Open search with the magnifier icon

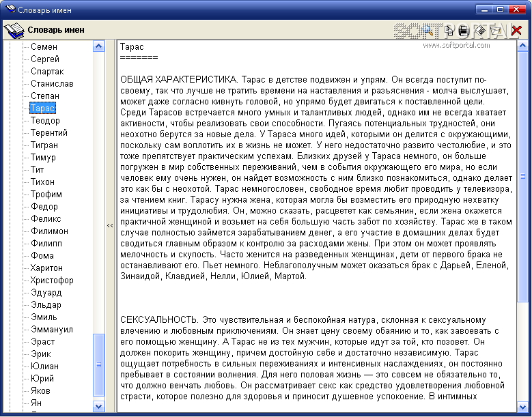click(x=429, y=31)
